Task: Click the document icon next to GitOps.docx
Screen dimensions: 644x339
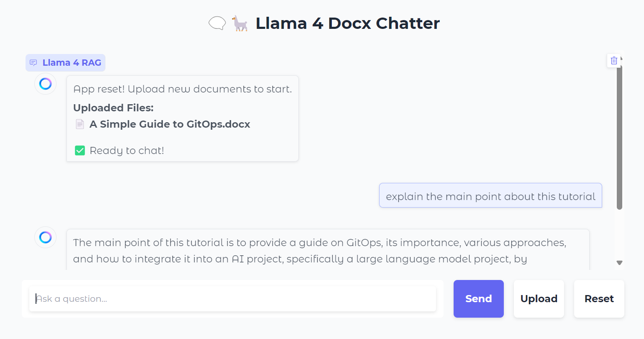Action: 80,124
